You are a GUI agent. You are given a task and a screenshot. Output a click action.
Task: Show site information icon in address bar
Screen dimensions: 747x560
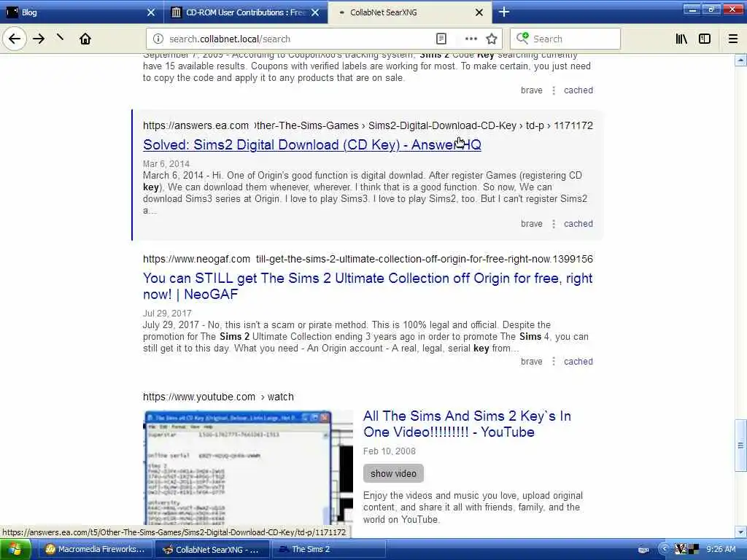(x=158, y=39)
